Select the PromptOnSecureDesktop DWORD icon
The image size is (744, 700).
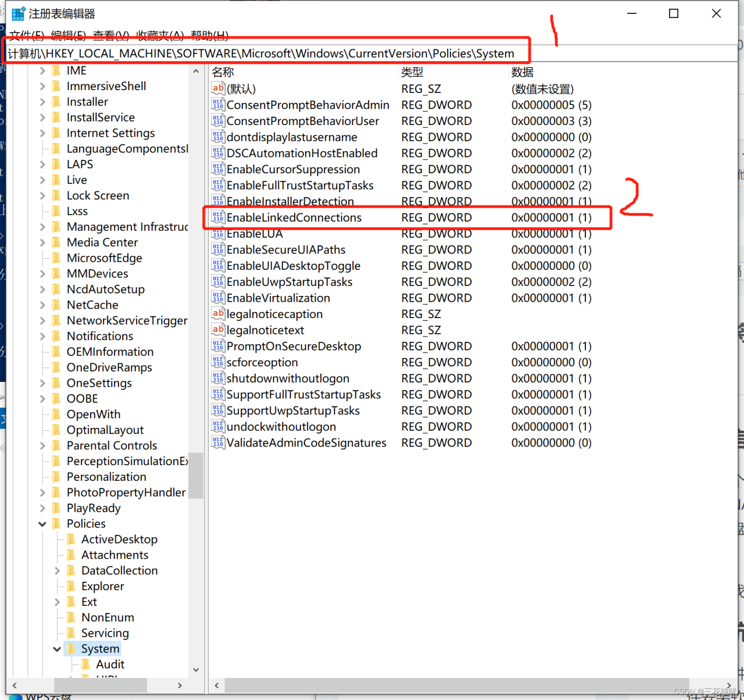(x=218, y=346)
